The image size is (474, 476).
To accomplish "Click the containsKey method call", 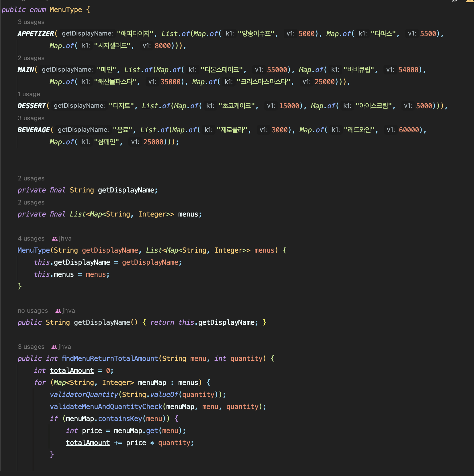I will pyautogui.click(x=120, y=419).
